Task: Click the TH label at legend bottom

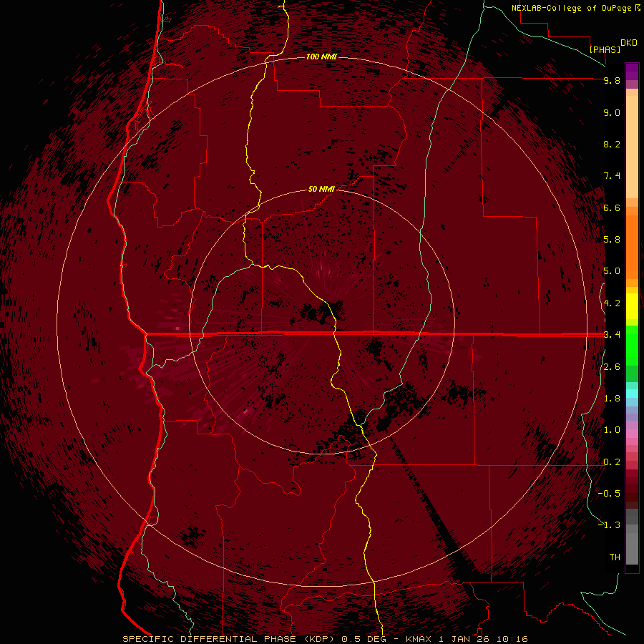Action: [615, 557]
